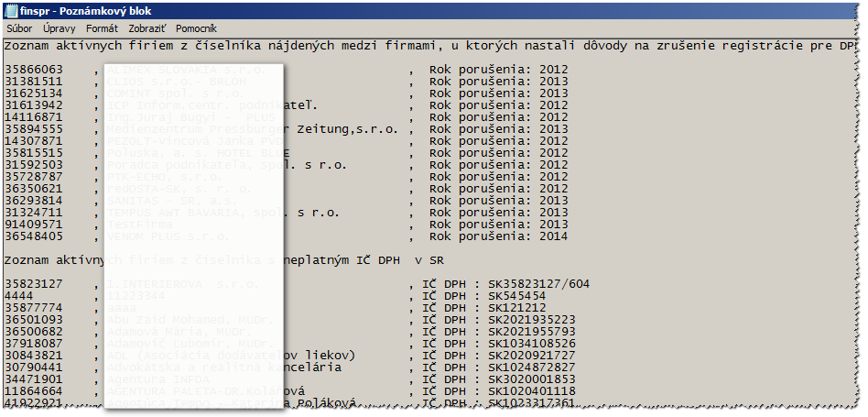Click the value SK3020001853
868x417 pixels.
point(531,379)
